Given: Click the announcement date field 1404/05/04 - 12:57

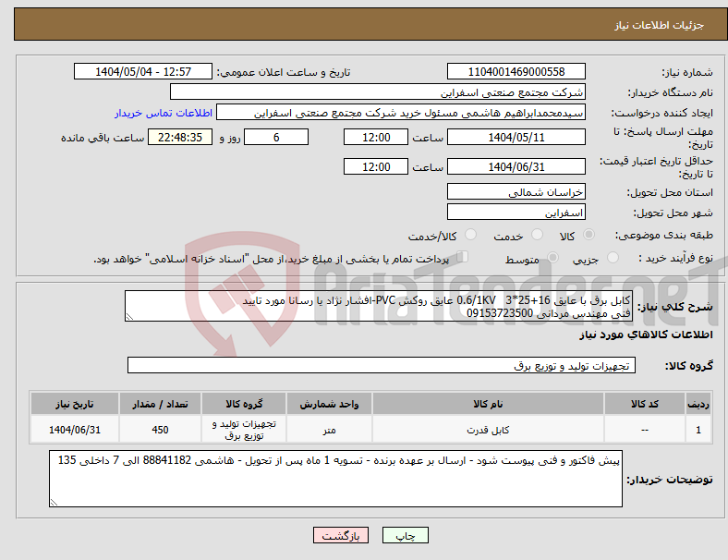Looking at the screenshot, I should pos(143,71).
